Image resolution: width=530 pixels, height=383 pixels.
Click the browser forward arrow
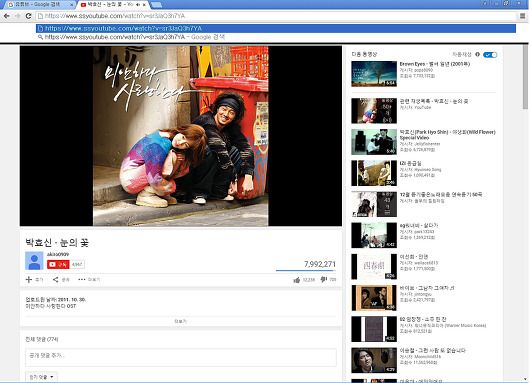18,16
